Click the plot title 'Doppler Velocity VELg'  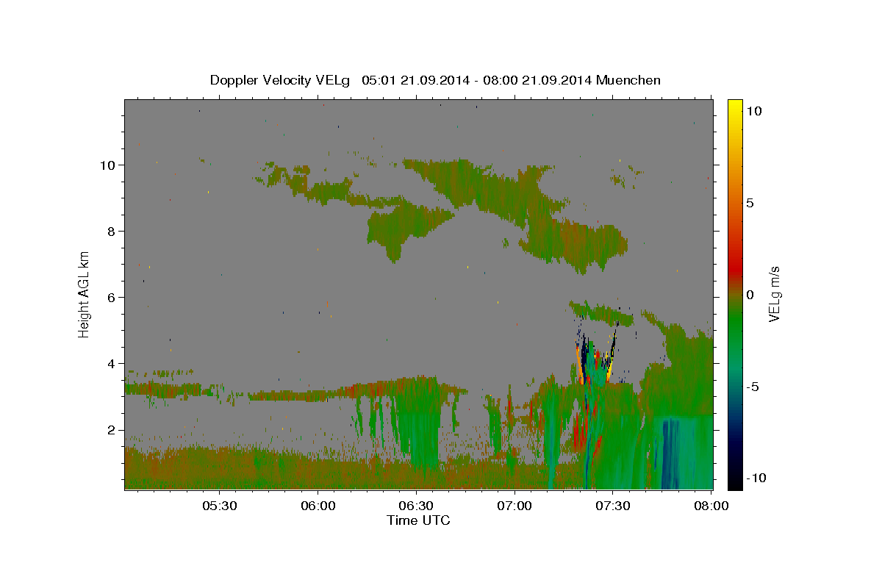282,80
